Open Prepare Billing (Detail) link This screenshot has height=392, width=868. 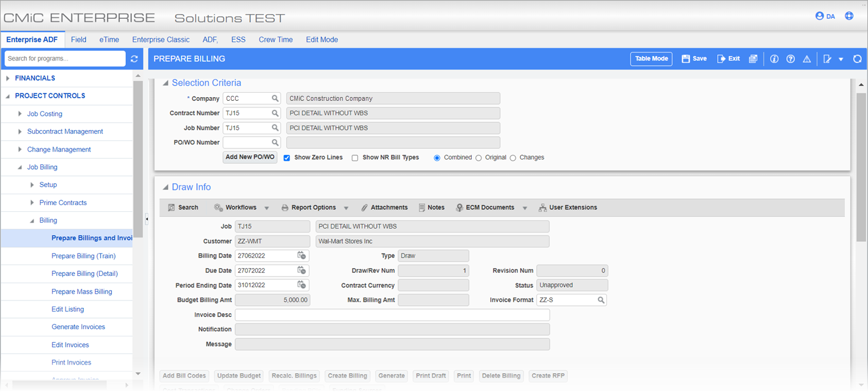[x=85, y=274]
